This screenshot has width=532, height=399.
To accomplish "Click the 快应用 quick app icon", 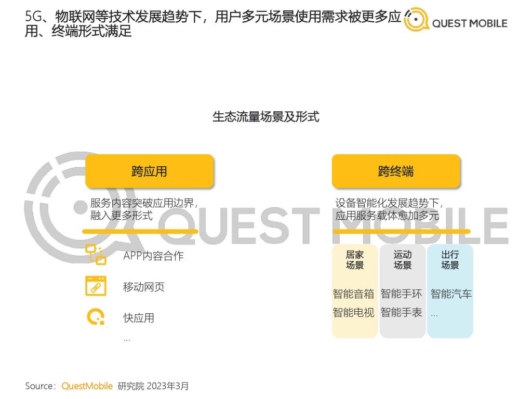I will [96, 317].
